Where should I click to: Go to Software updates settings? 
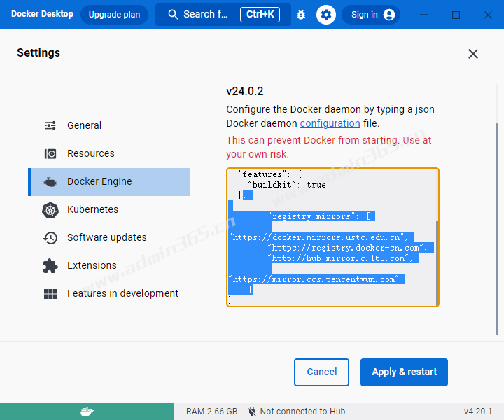click(x=109, y=238)
